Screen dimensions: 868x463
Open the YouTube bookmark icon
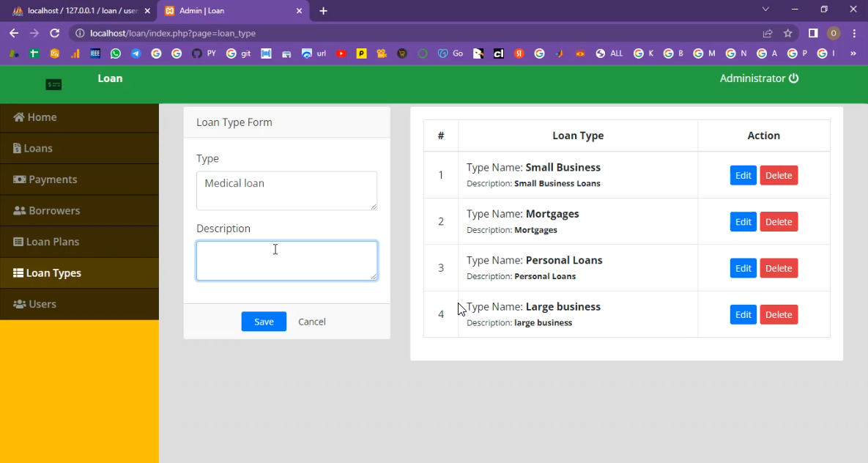(341, 53)
